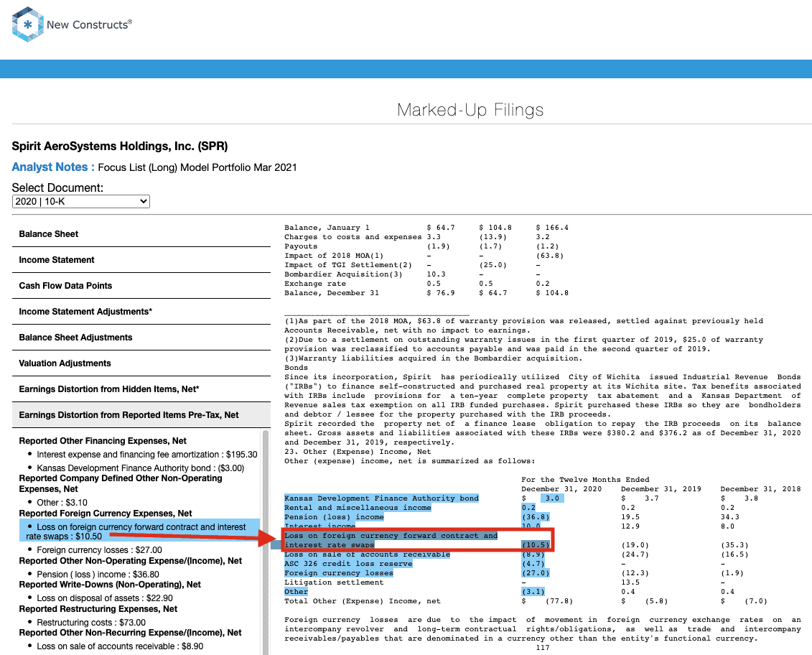
Task: Click the highlighted 0.2 rental income value
Action: (x=528, y=508)
